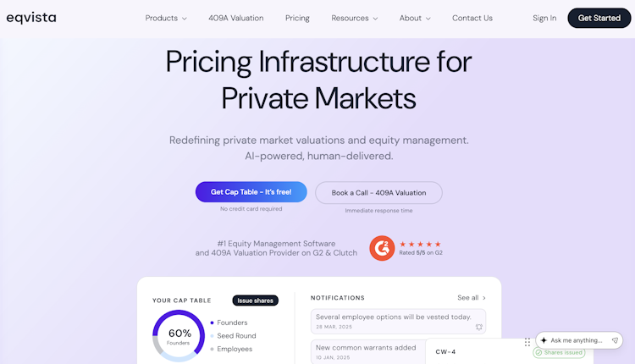Viewport: 635px width, 364px height.
Task: Click the notification bell icon on vesting alert
Action: [479, 327]
